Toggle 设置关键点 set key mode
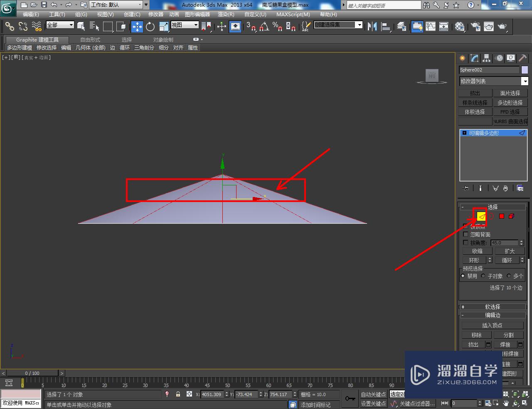Screen dimensions: 532x409 coord(373,404)
